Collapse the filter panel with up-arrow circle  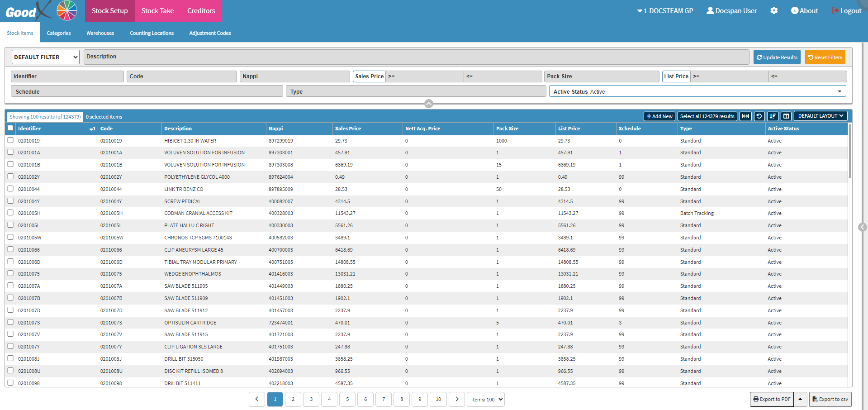tap(429, 104)
